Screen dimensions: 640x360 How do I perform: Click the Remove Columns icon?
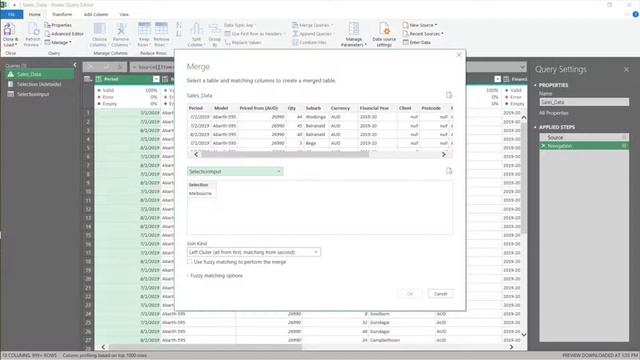point(121,29)
